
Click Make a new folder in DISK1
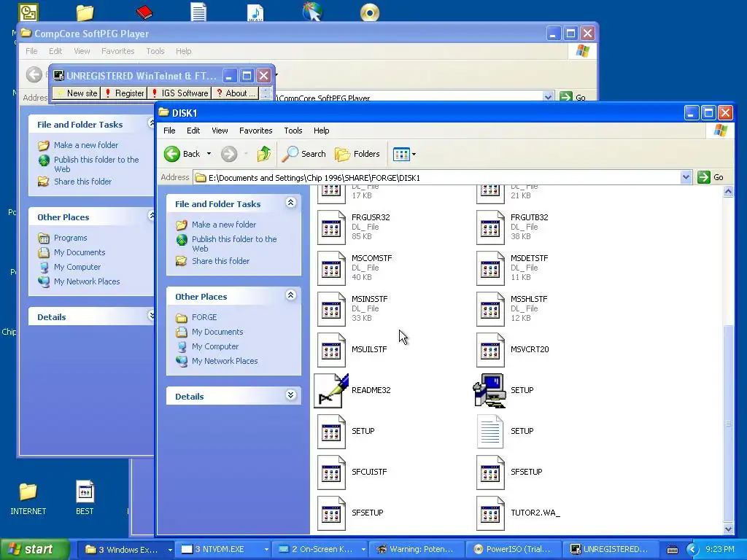coord(224,225)
